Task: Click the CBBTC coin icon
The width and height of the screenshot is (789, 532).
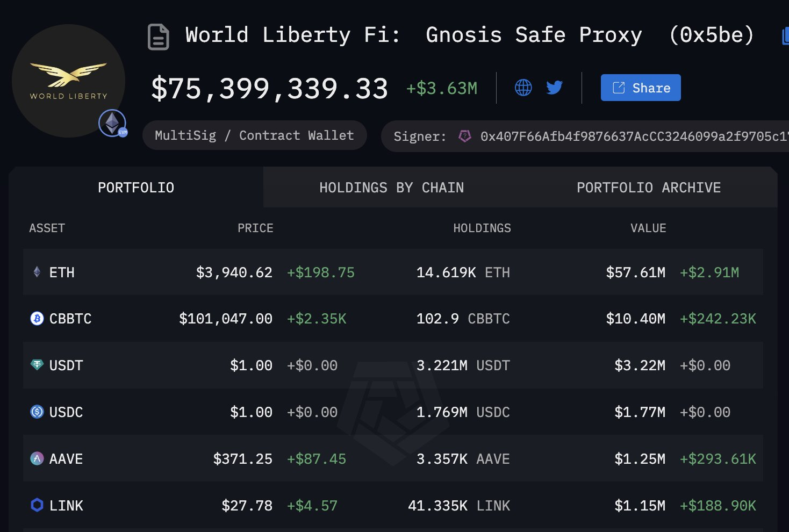Action: point(37,319)
